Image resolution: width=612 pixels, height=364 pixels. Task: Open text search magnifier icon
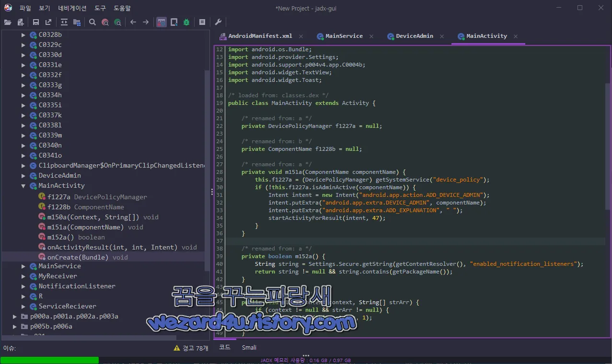tap(92, 22)
